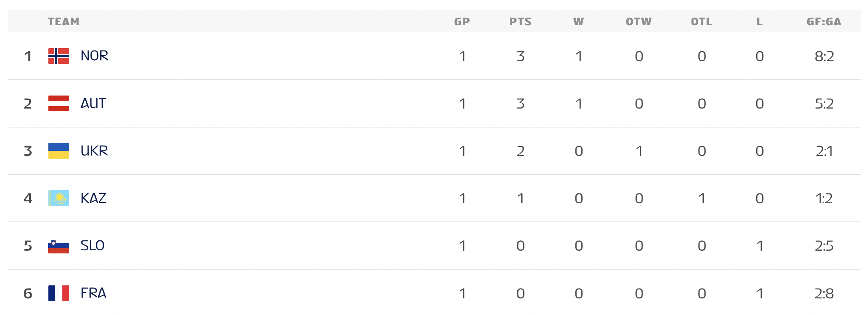
Task: Open the AUT team link
Action: tap(93, 103)
